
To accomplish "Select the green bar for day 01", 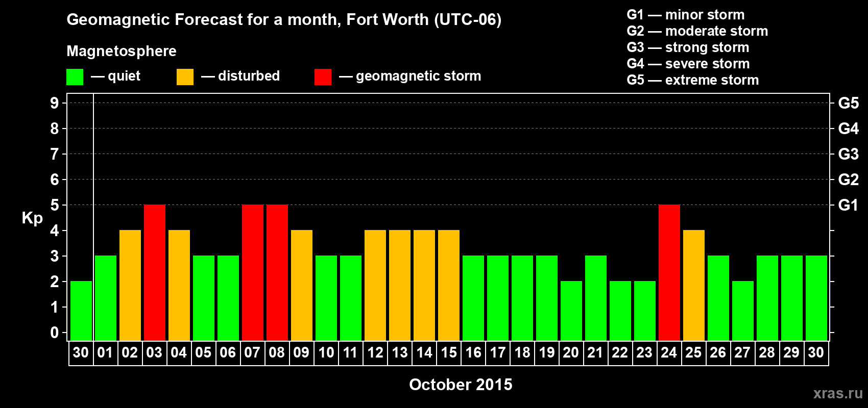I will click(x=106, y=298).
